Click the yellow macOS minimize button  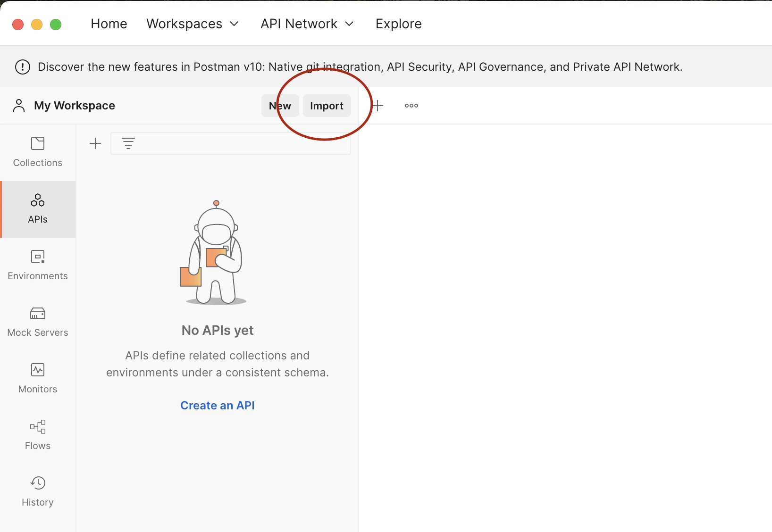pos(37,25)
